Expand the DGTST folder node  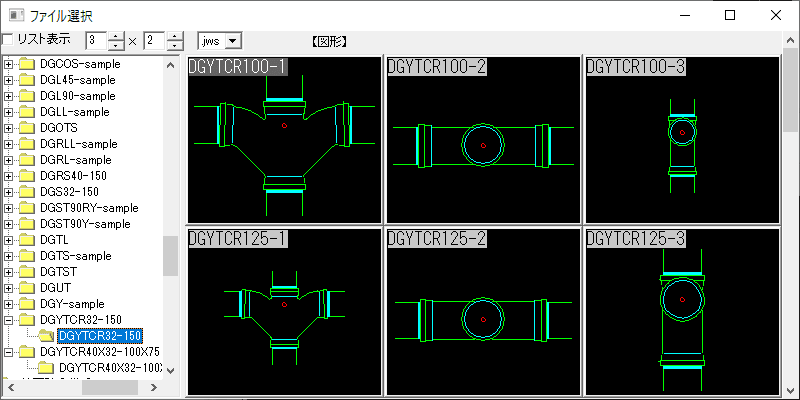point(8,272)
